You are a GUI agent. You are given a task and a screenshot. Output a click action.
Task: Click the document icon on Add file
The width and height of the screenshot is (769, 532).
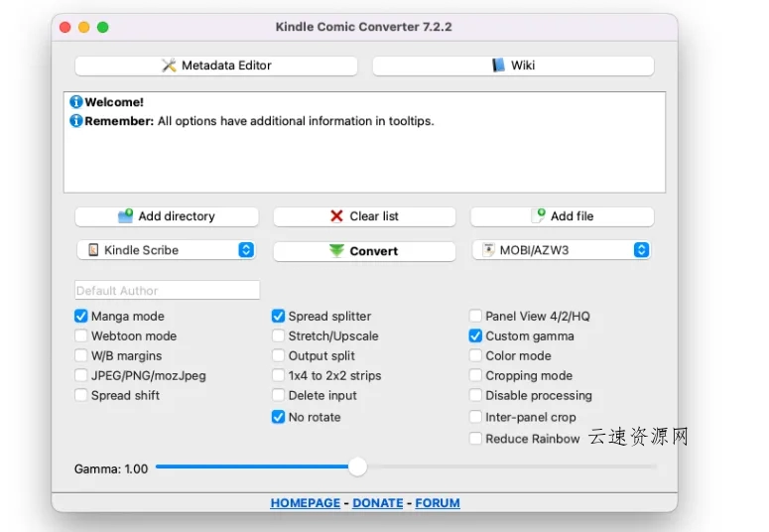pos(539,215)
